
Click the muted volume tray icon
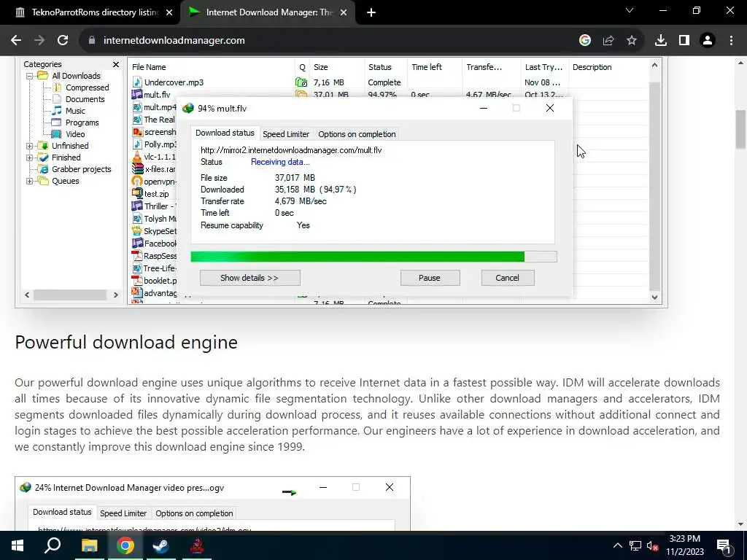(653, 545)
